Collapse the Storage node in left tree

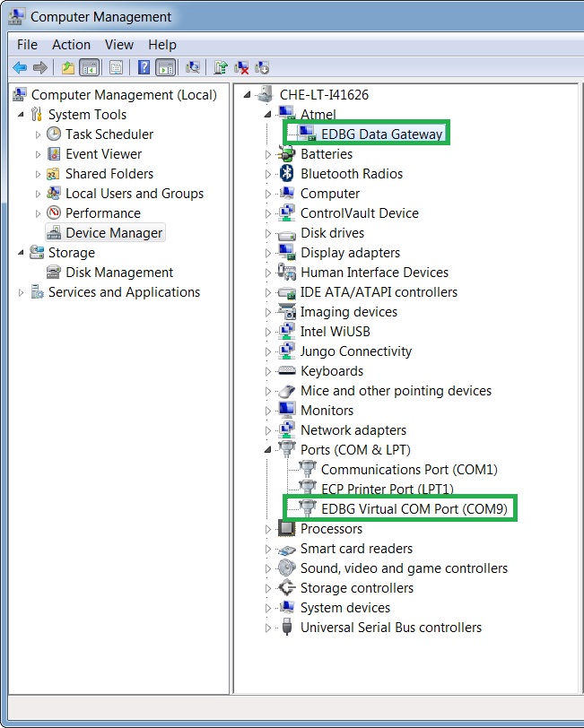pyautogui.click(x=21, y=252)
